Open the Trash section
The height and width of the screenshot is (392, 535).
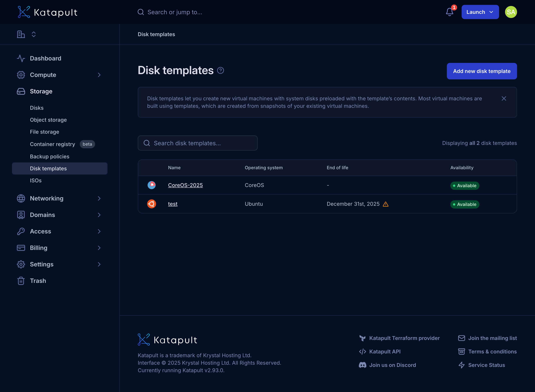coord(38,281)
